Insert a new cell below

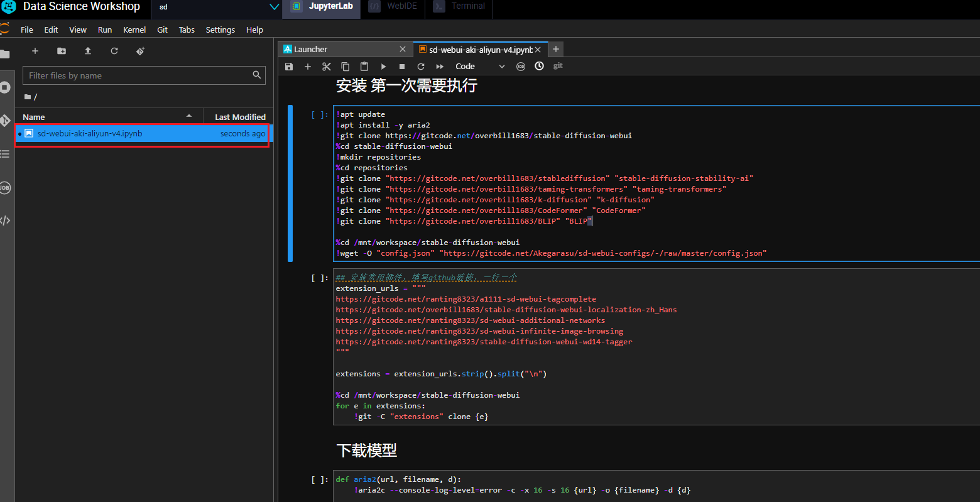308,67
